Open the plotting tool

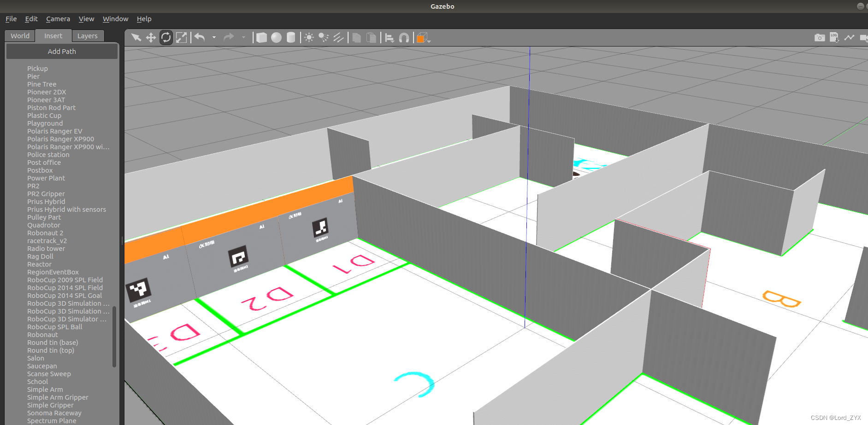coord(850,37)
